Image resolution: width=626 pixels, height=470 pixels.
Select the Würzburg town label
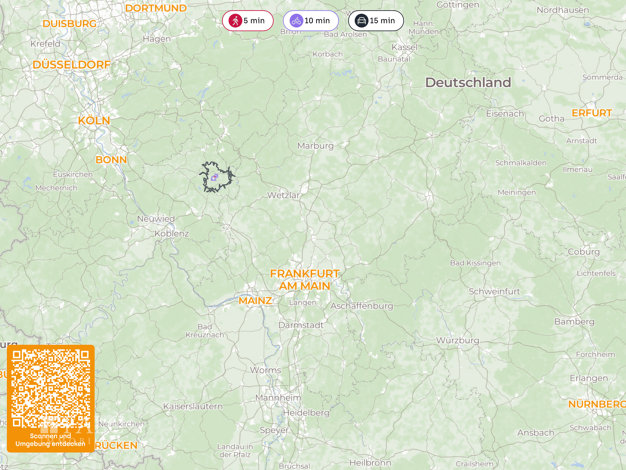point(458,341)
